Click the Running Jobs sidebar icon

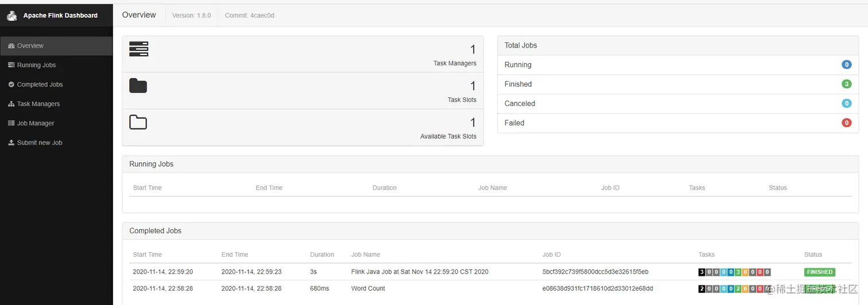tap(11, 65)
